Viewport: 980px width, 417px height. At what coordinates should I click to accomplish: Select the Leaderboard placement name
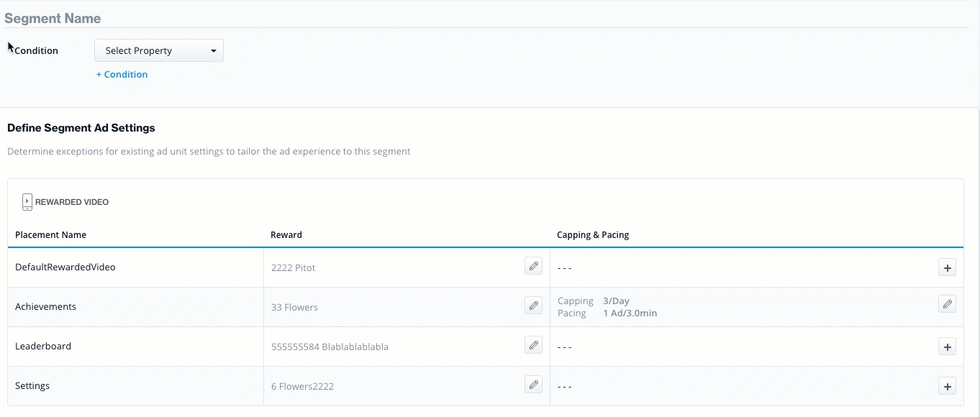pyautogui.click(x=43, y=346)
